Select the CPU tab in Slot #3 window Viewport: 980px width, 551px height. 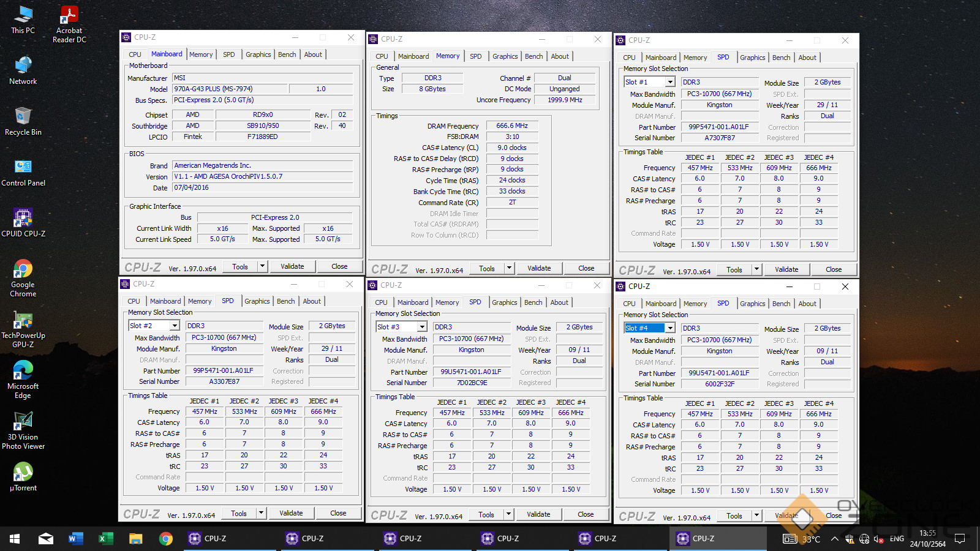[381, 302]
